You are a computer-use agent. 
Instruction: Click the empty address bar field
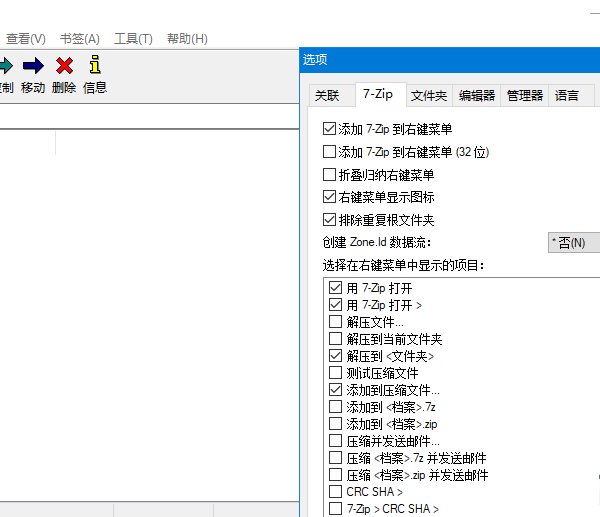[150, 117]
